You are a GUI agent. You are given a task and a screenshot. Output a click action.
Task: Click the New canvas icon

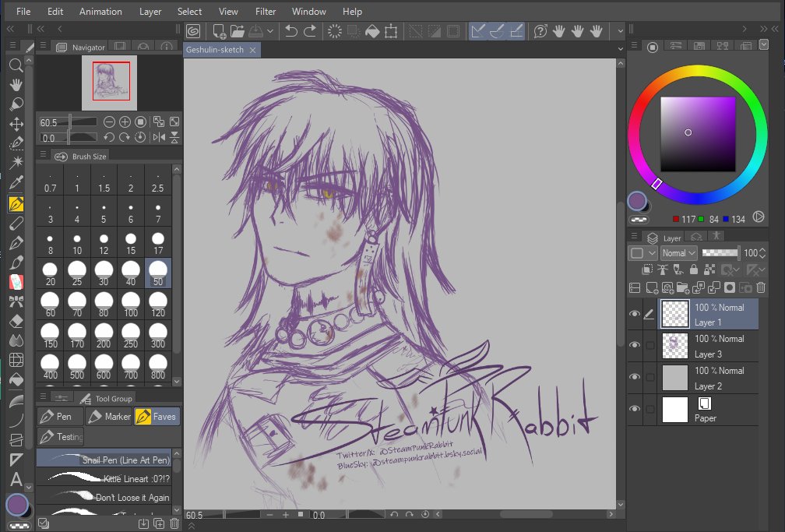click(x=219, y=31)
